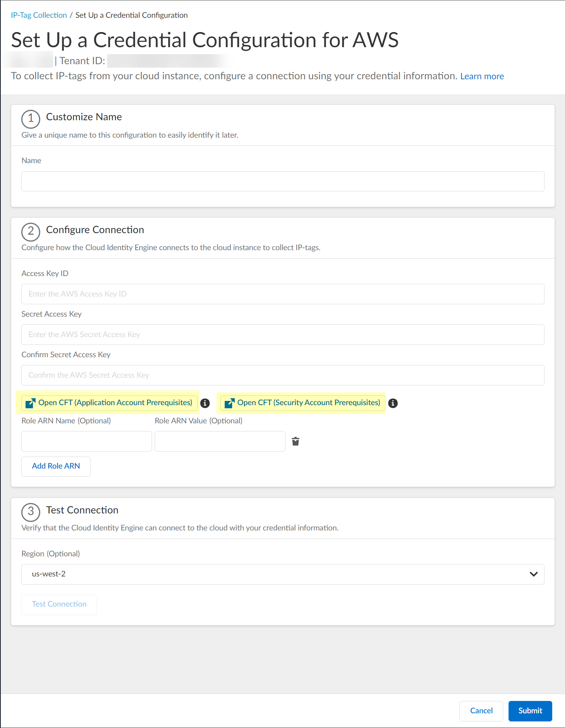Image resolution: width=565 pixels, height=728 pixels.
Task: Click external-link icon on Security Account CFT button
Action: click(229, 403)
